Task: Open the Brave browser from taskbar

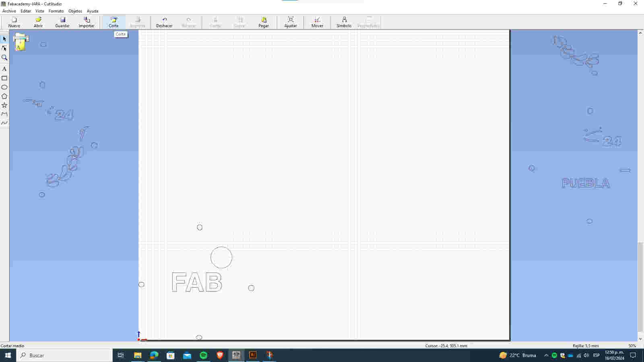Action: [220, 355]
